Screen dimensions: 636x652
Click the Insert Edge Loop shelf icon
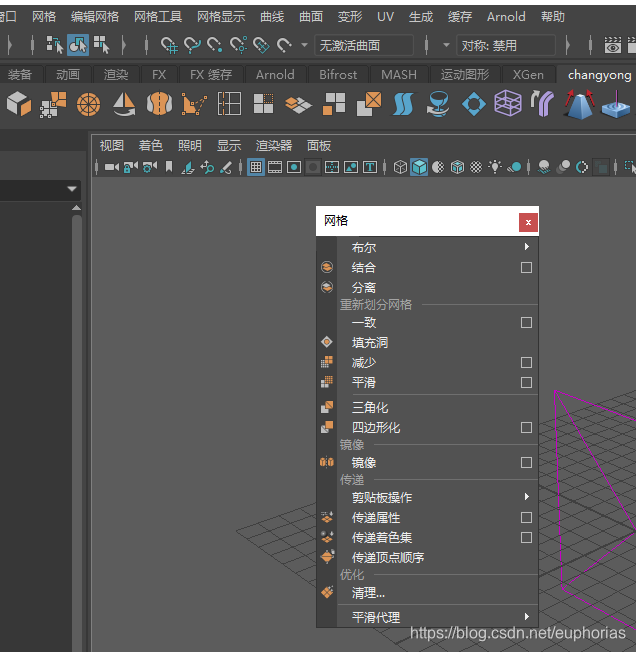click(229, 104)
